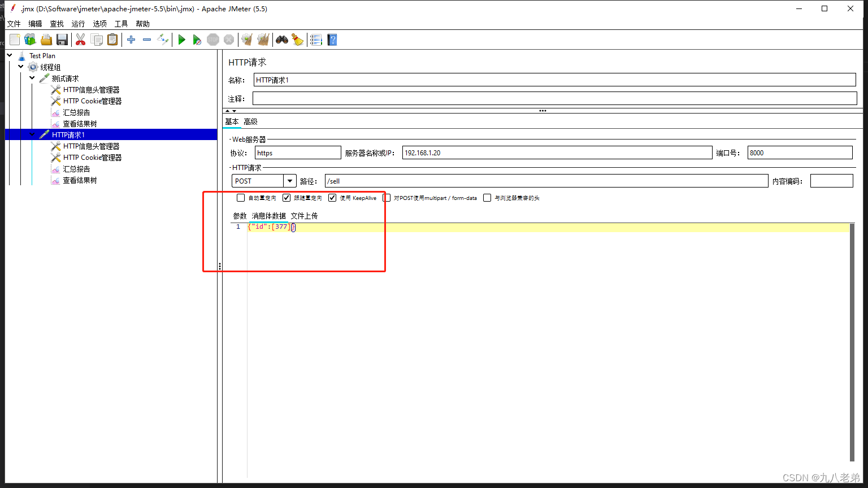Open help with question mark icon
This screenshot has width=868, height=488.
tap(332, 40)
